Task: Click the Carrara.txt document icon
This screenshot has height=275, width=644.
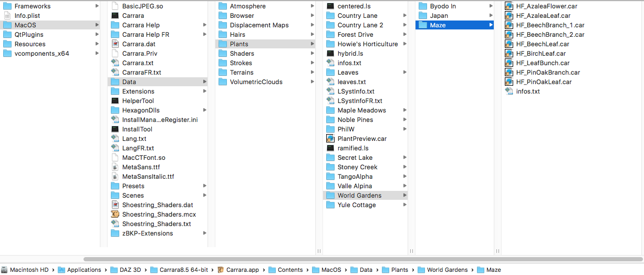Action: (115, 63)
